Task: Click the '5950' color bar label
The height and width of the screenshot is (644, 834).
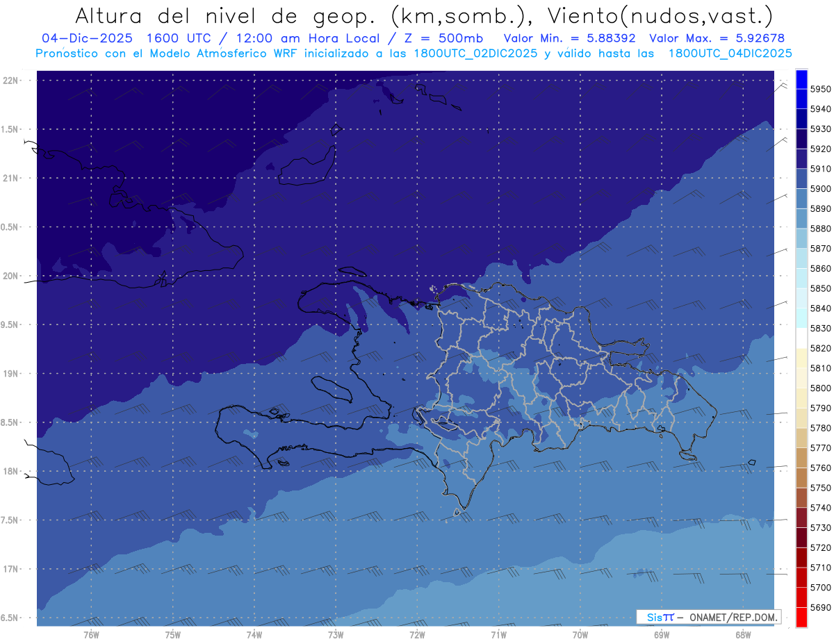Action: tap(820, 89)
